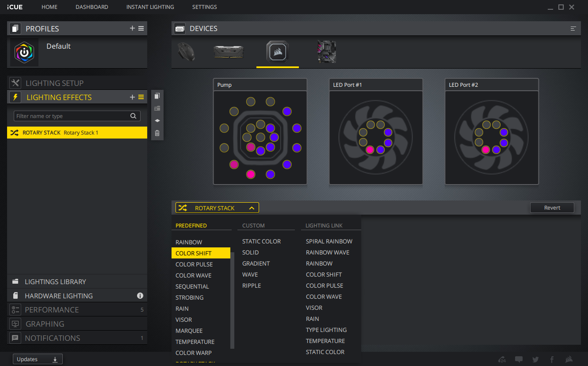Open the Twitter link icon
588x366 pixels.
[535, 359]
